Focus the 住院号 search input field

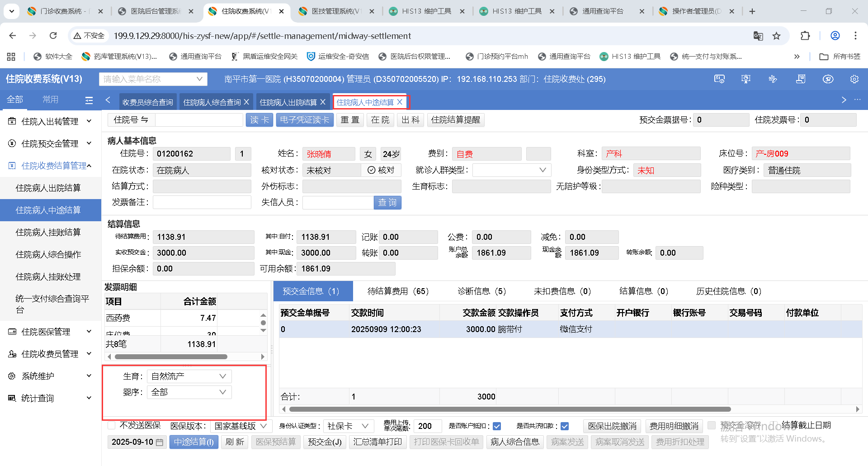point(199,120)
